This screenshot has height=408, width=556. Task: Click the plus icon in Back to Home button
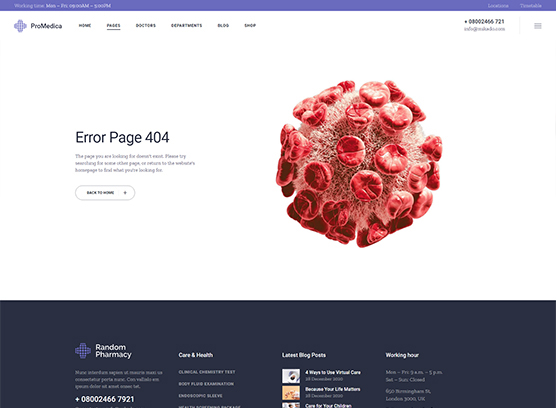coord(125,193)
